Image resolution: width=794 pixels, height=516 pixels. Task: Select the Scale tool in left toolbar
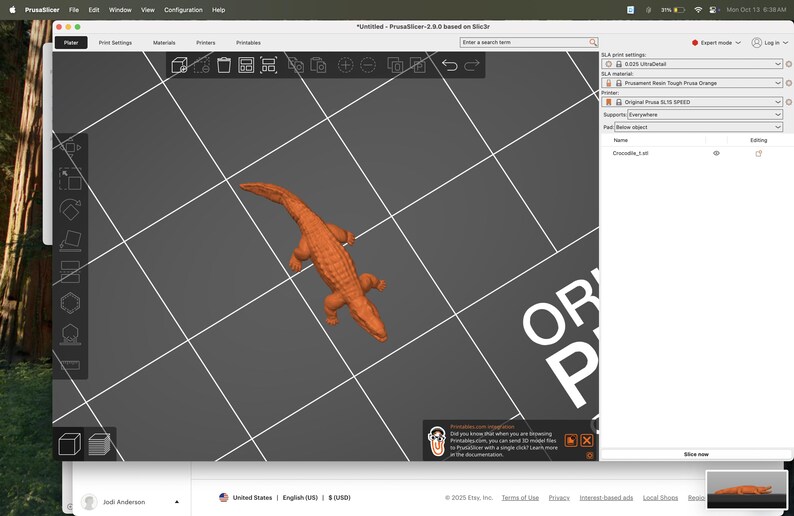tap(70, 179)
